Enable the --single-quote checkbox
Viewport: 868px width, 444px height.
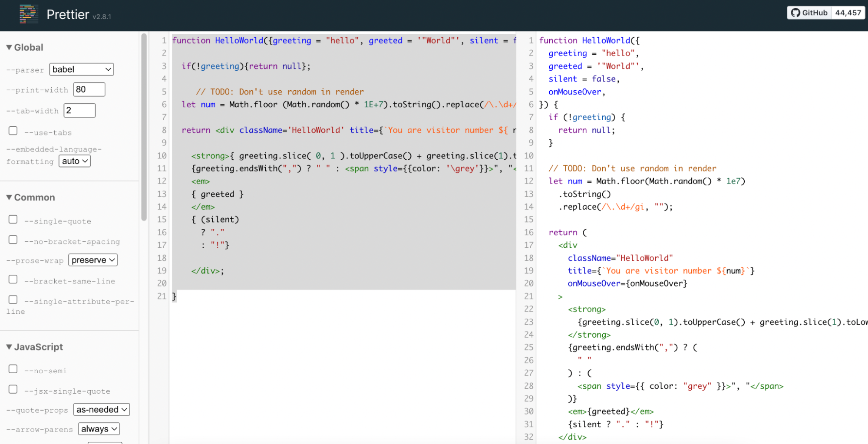click(x=13, y=219)
